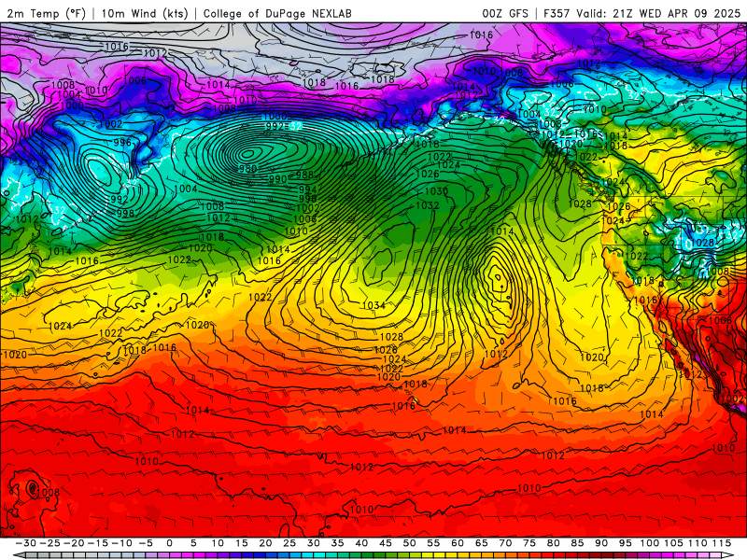Click the -5 tick on temperature scale
747x560 pixels.
146,543
